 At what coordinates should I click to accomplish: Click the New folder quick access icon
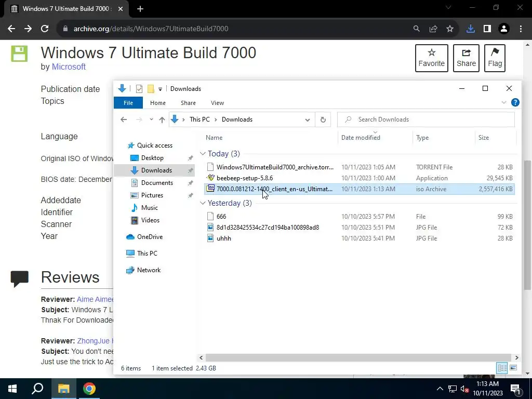[x=151, y=89]
